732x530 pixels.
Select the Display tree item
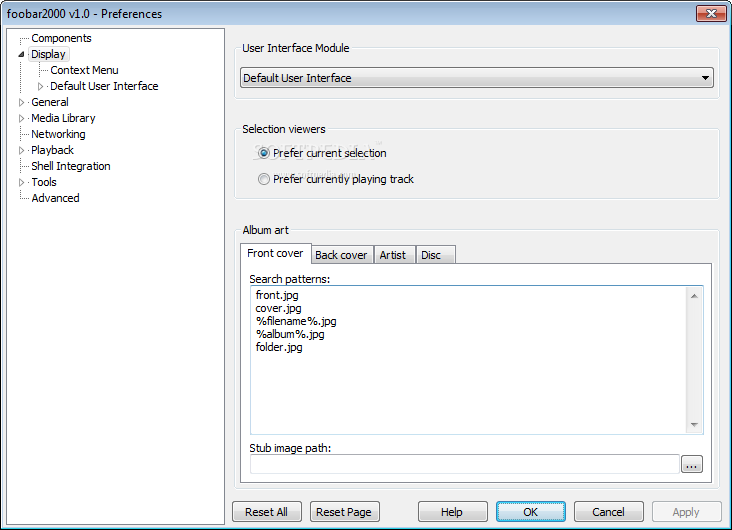pyautogui.click(x=48, y=55)
